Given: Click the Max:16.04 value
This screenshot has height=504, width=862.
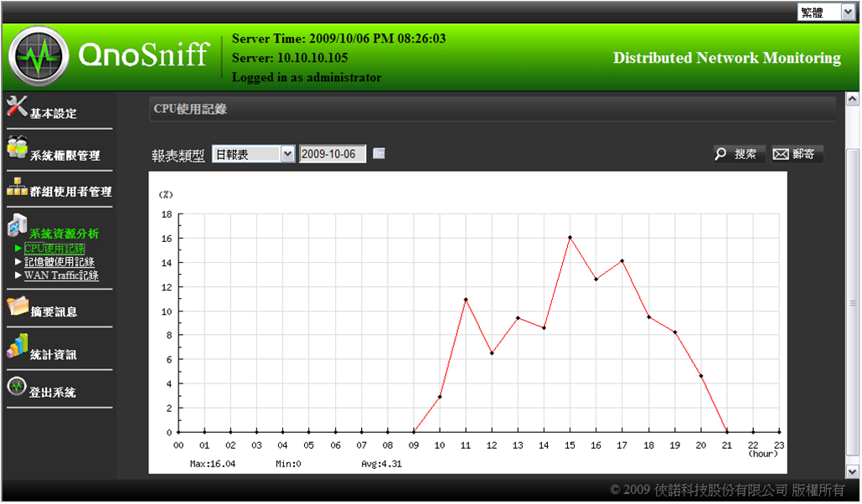Looking at the screenshot, I should [x=213, y=464].
